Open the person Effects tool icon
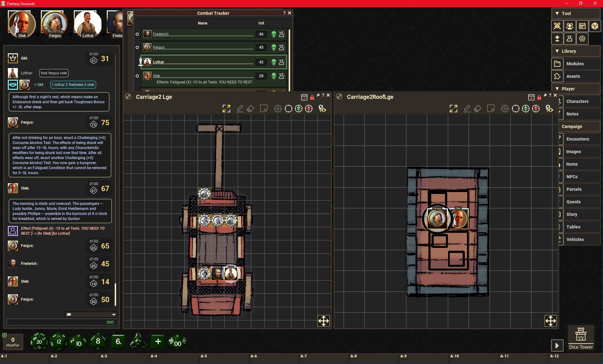Screen dimensions: 603x364 click(x=570, y=39)
